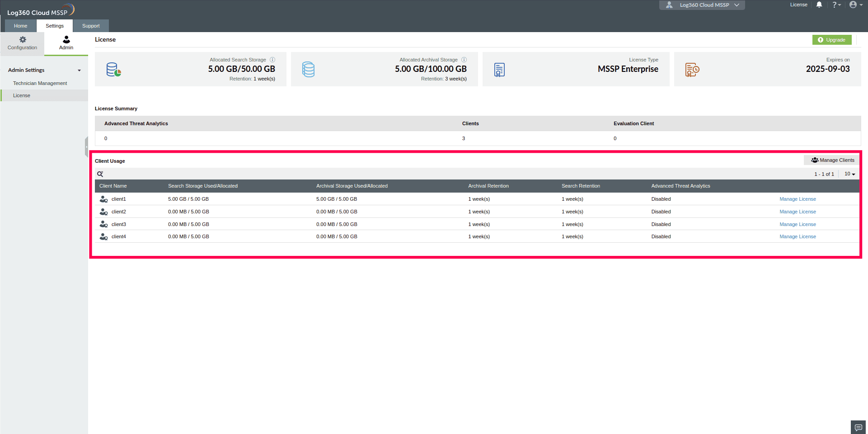
Task: Click the Log360 Cloud MSSP logo
Action: click(41, 10)
